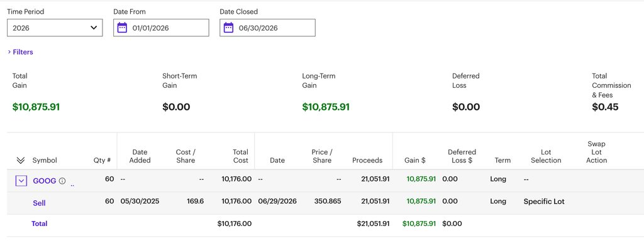The width and height of the screenshot is (644, 248).
Task: Click the Date From input field
Action: point(161,28)
